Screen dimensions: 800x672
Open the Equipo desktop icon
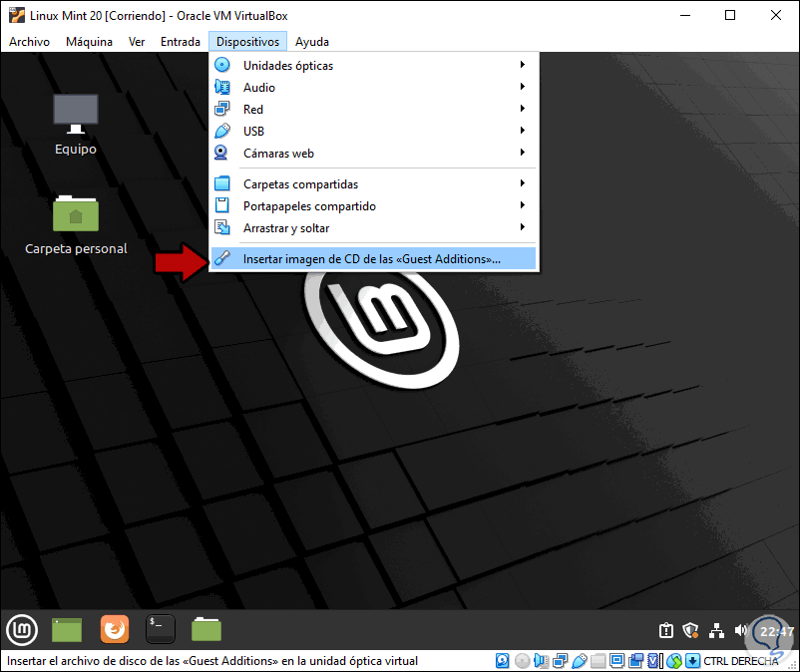[76, 125]
